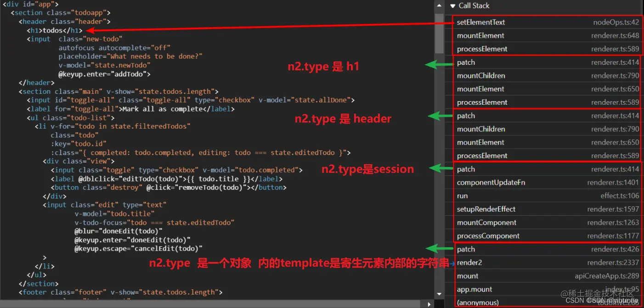
Task: Open source link renderer.ts:1597
Action: coord(613,209)
